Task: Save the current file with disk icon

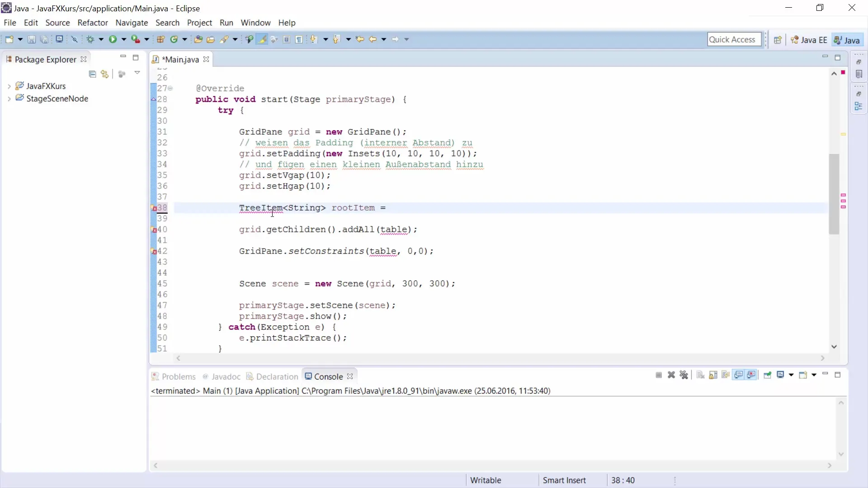Action: [x=32, y=39]
